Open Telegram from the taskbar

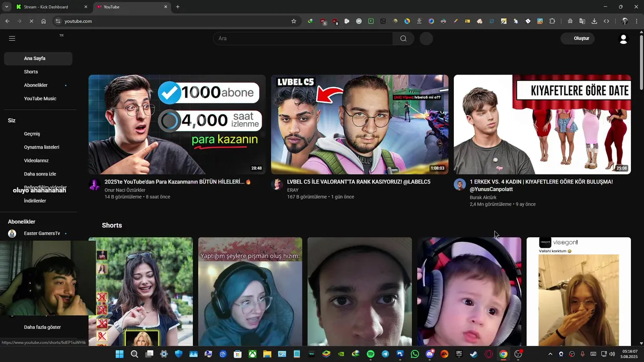[385, 354]
